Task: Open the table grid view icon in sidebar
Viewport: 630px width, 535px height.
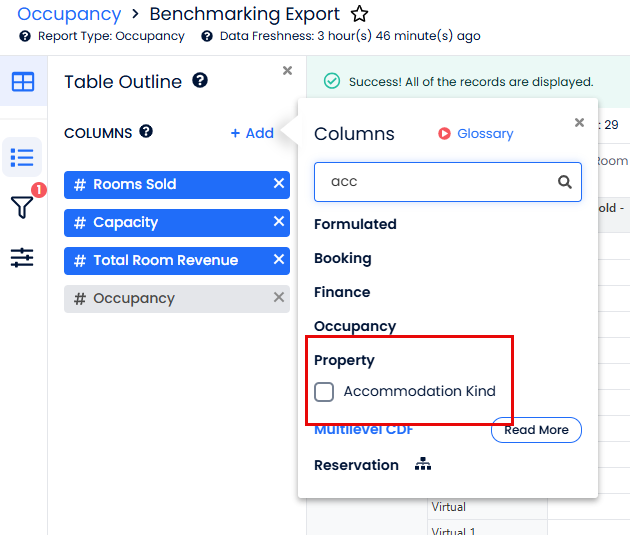Action: pos(22,82)
